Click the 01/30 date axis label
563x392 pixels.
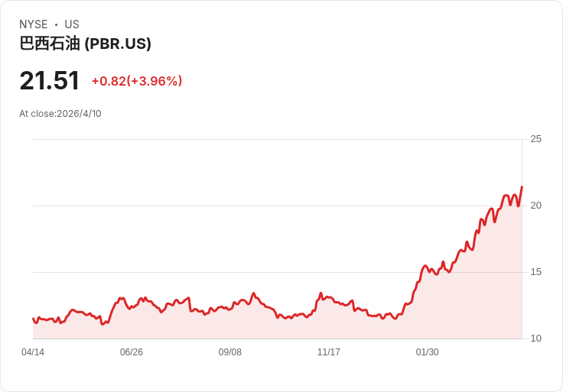click(428, 352)
